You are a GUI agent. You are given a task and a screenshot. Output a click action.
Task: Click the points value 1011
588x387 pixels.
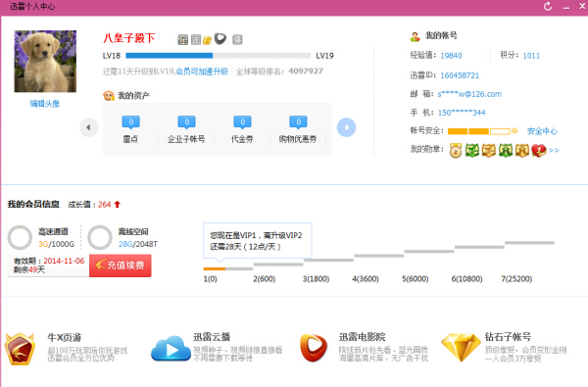(531, 56)
